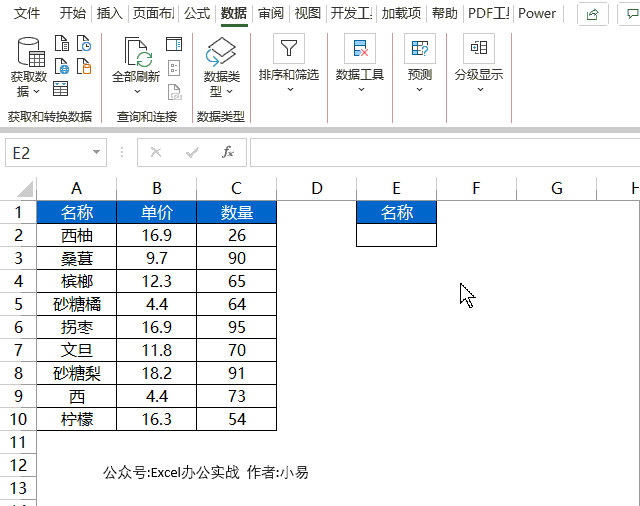Switch to the 视图 tab

(308, 13)
